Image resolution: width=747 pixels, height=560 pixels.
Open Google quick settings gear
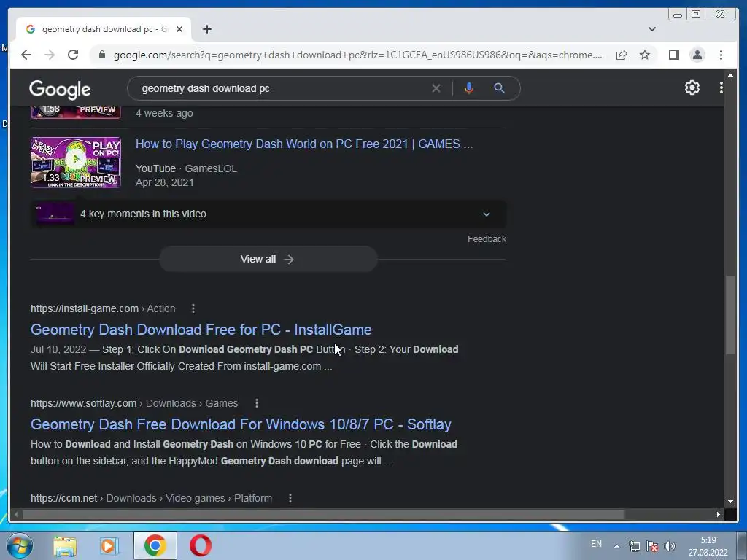pyautogui.click(x=692, y=87)
